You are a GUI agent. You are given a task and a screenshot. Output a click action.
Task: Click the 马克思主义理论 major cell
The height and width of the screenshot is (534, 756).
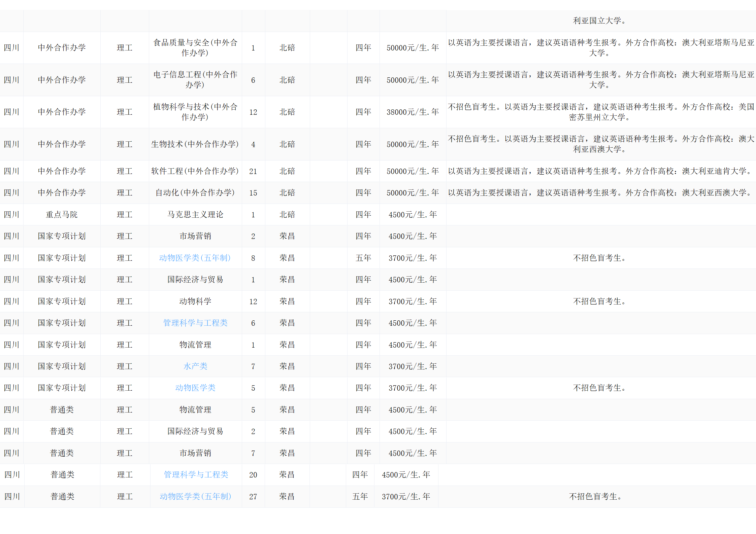pos(195,214)
